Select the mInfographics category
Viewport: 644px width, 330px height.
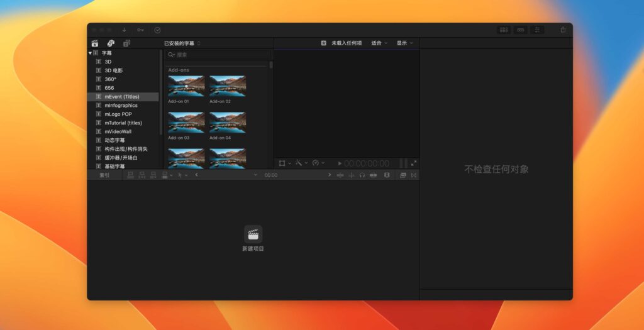click(123, 106)
